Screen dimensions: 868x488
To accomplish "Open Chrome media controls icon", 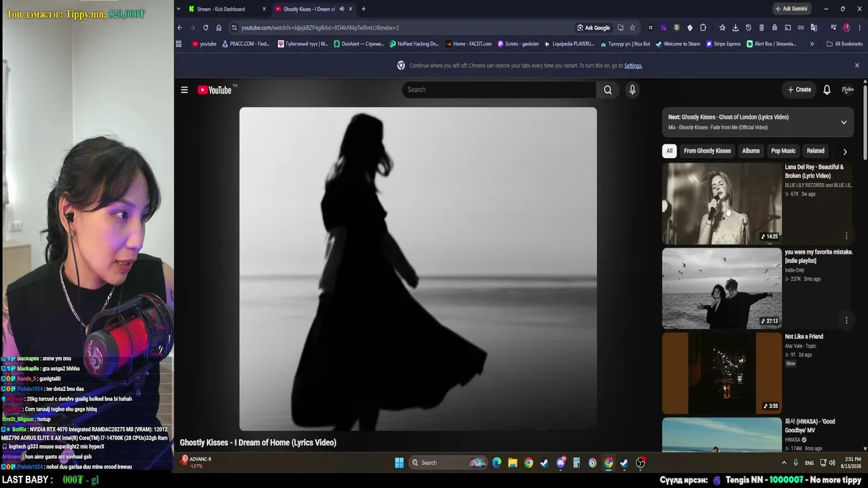I will tap(833, 28).
